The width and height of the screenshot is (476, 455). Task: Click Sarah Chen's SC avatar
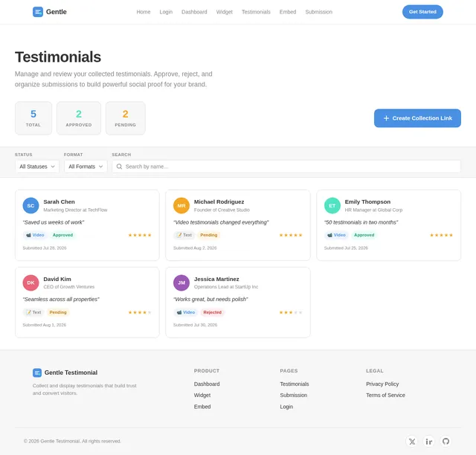click(30, 205)
